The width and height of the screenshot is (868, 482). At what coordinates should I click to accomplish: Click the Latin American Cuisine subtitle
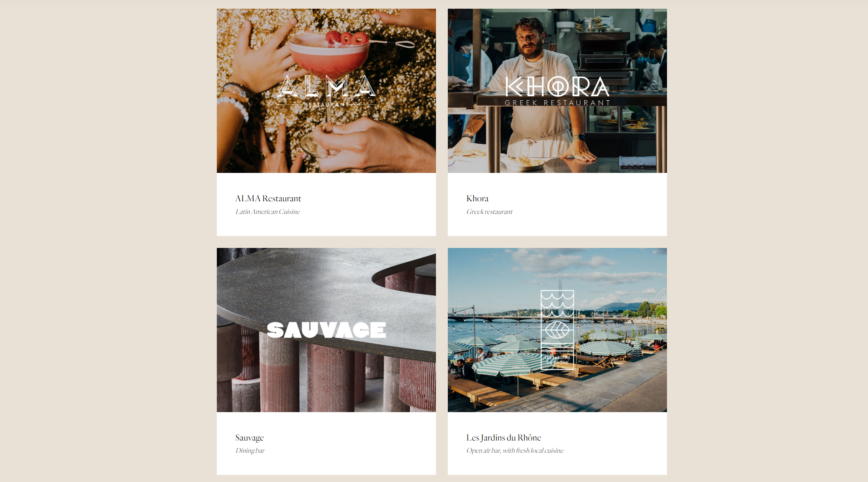(267, 212)
